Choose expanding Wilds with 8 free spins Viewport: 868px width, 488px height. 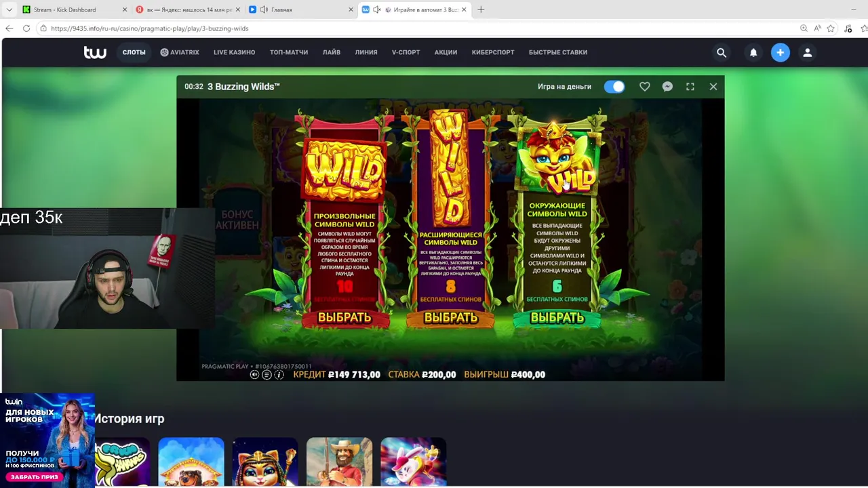451,317
